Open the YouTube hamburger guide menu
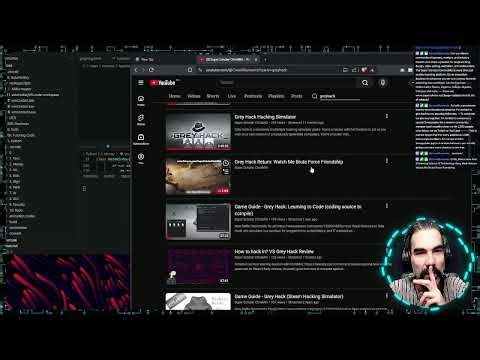 pyautogui.click(x=141, y=82)
